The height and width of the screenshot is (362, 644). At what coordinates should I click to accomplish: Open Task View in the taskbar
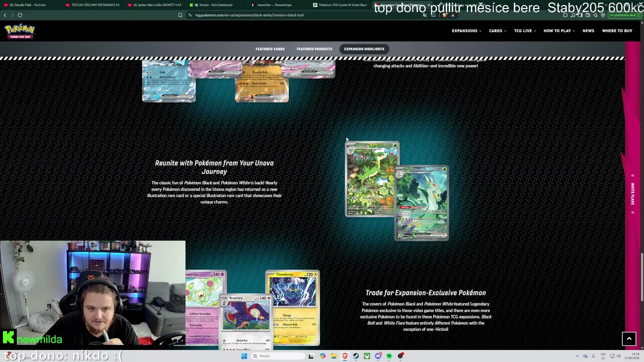point(311,356)
